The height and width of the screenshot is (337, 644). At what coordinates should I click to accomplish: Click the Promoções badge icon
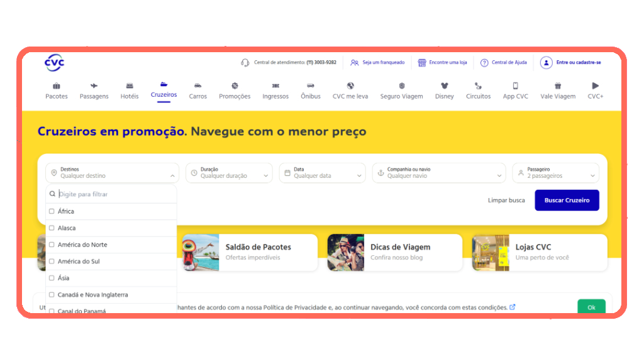[x=235, y=86]
